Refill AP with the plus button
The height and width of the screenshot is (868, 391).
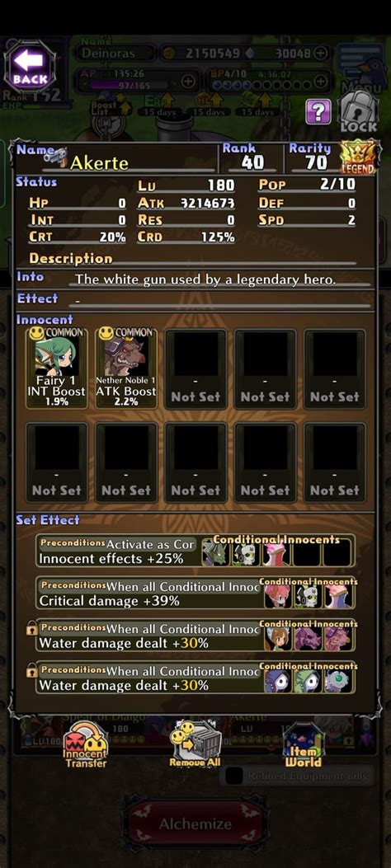point(188,82)
